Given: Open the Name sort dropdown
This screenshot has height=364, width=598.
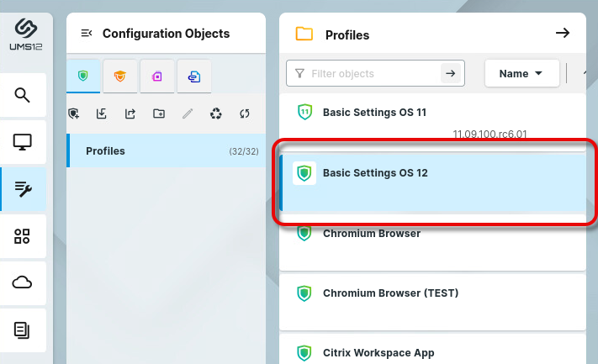Looking at the screenshot, I should (521, 73).
